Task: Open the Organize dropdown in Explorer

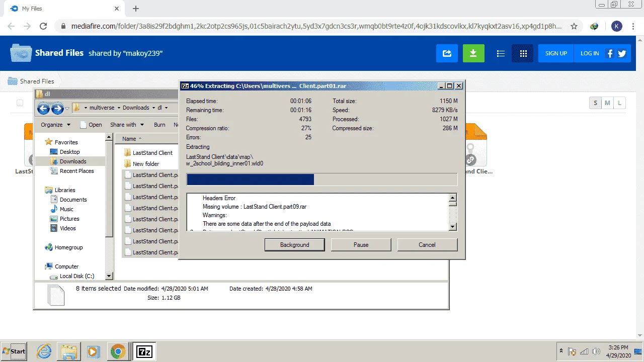Action: tap(56, 125)
